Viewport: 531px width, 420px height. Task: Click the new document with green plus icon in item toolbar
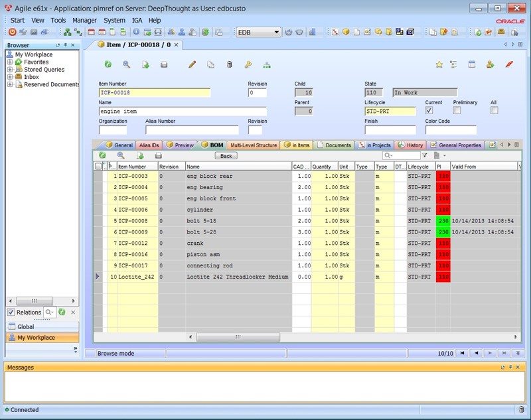click(x=145, y=64)
